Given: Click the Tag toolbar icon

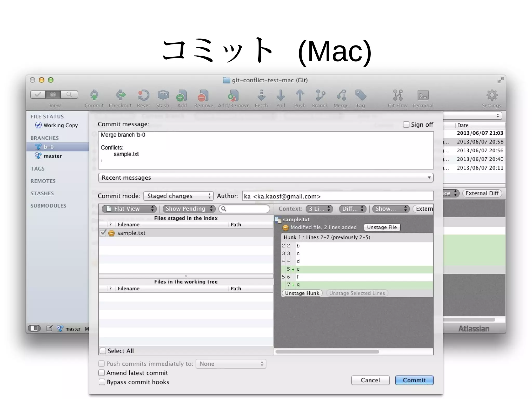Looking at the screenshot, I should 361,96.
